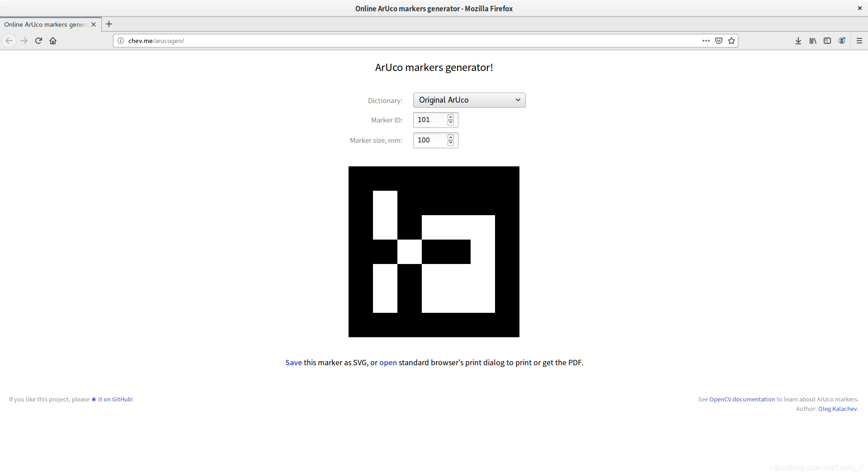This screenshot has height=476, width=868.
Task: Open the OpenCV documentation link
Action: pos(742,399)
